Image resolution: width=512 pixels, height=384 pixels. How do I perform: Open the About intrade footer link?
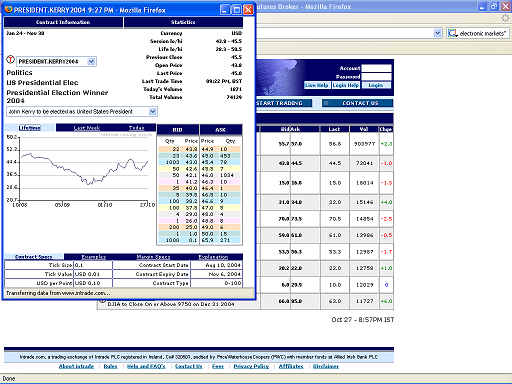pos(76,366)
